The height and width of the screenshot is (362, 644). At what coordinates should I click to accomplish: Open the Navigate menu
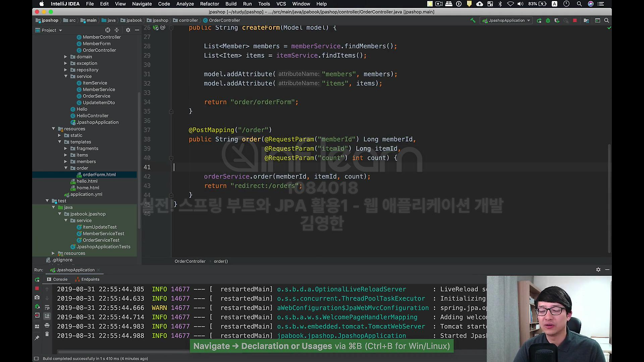tap(142, 4)
